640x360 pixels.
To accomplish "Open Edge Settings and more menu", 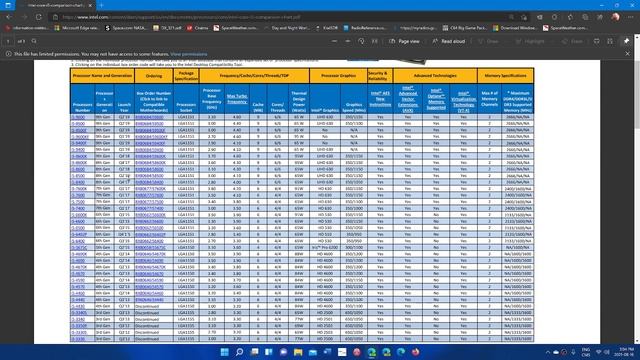I will 631,17.
